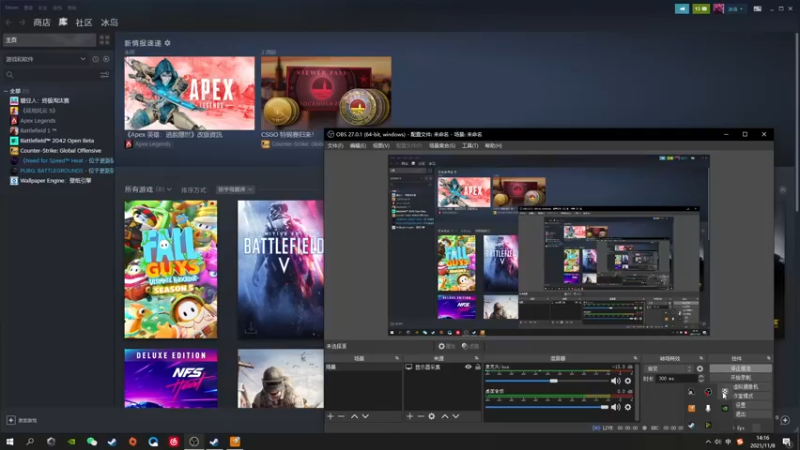Open the 工具(T) menu in OBS
Image resolution: width=800 pixels, height=450 pixels.
[470, 146]
